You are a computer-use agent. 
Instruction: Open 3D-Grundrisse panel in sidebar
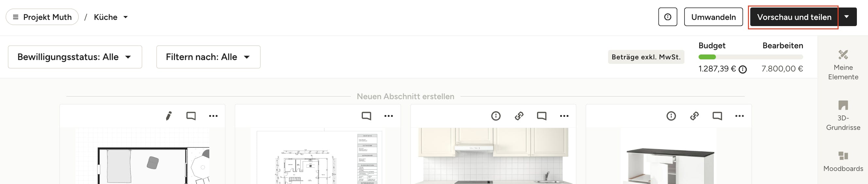tap(843, 115)
